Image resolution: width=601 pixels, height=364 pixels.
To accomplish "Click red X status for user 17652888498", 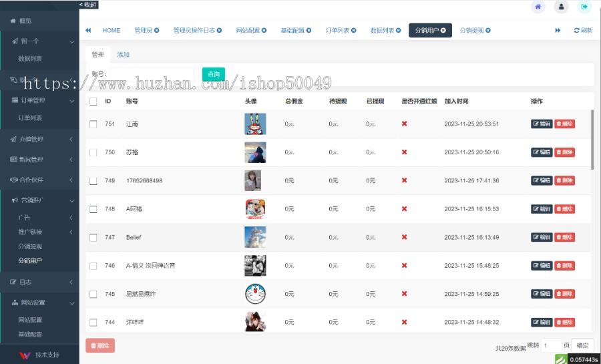I will tap(404, 180).
